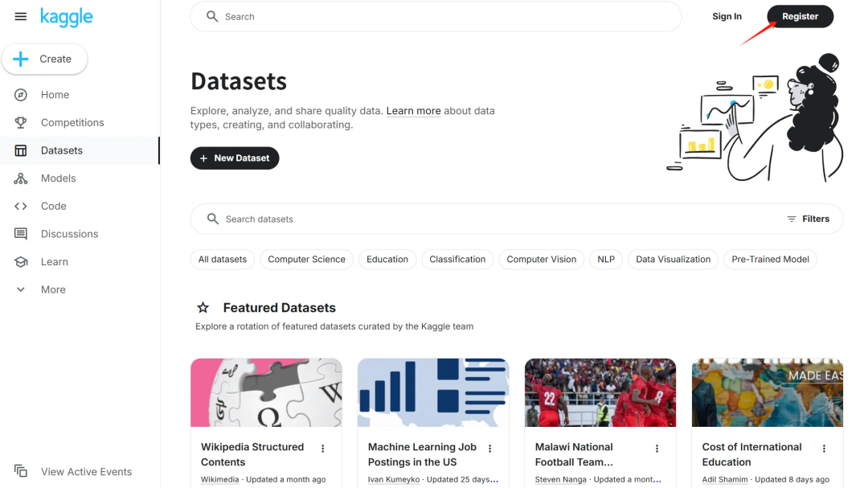868x488 pixels.
Task: Select the Competitions trophy icon
Action: pyautogui.click(x=20, y=122)
